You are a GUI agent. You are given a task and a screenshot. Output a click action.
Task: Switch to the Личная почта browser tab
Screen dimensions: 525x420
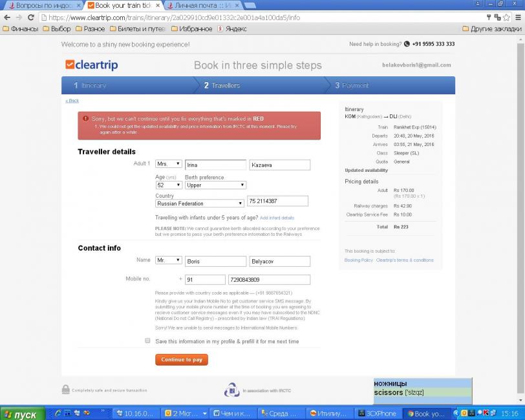(198, 5)
